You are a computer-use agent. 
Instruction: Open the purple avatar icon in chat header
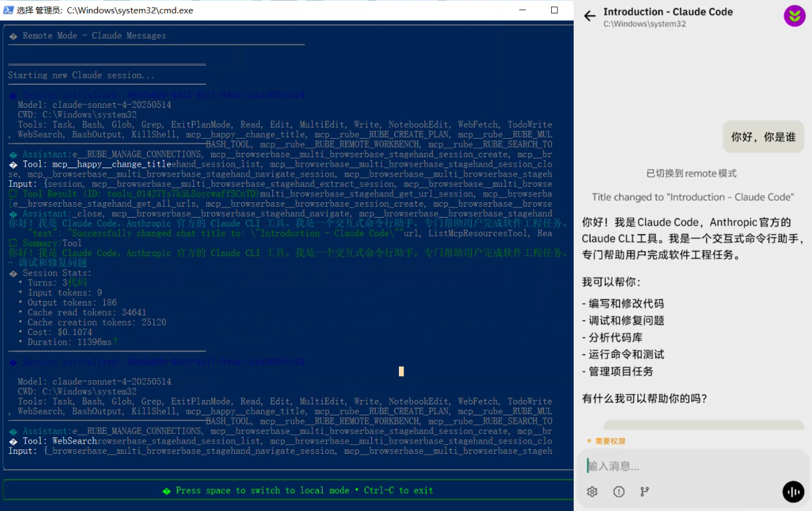click(x=795, y=16)
